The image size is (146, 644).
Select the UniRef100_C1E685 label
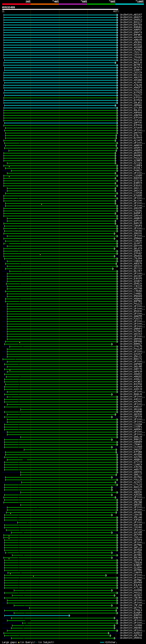tap(131, 176)
